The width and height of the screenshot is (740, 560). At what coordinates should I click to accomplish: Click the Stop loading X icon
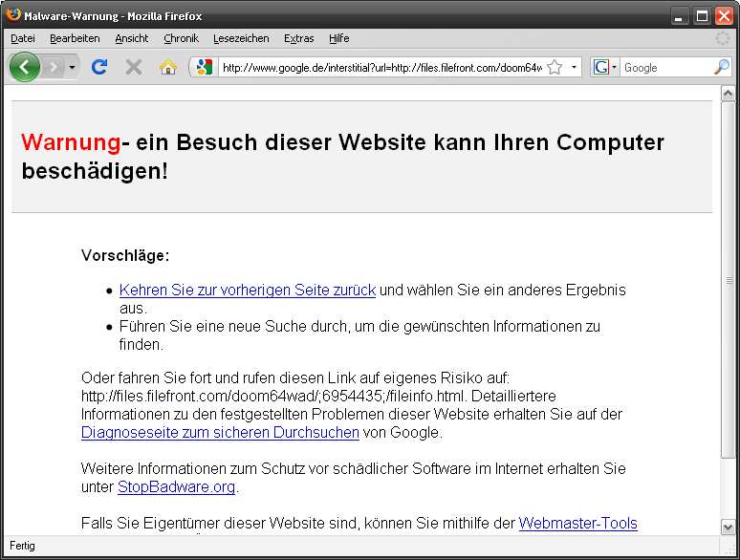pyautogui.click(x=134, y=68)
